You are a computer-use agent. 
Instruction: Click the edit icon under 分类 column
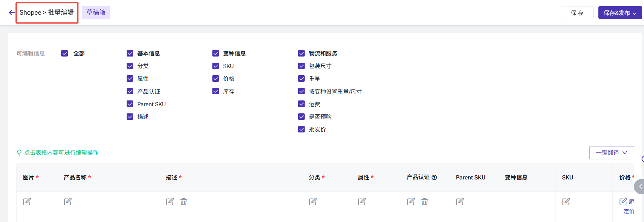313,202
